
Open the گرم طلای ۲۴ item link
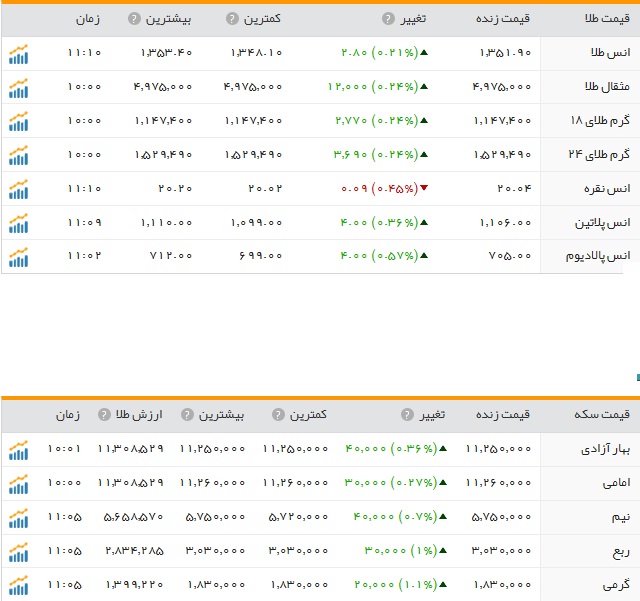(x=599, y=154)
